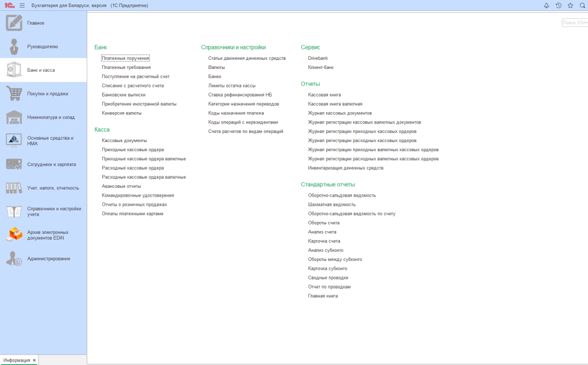Click the Поиск search input field
The image size is (588, 365).
point(575,23)
